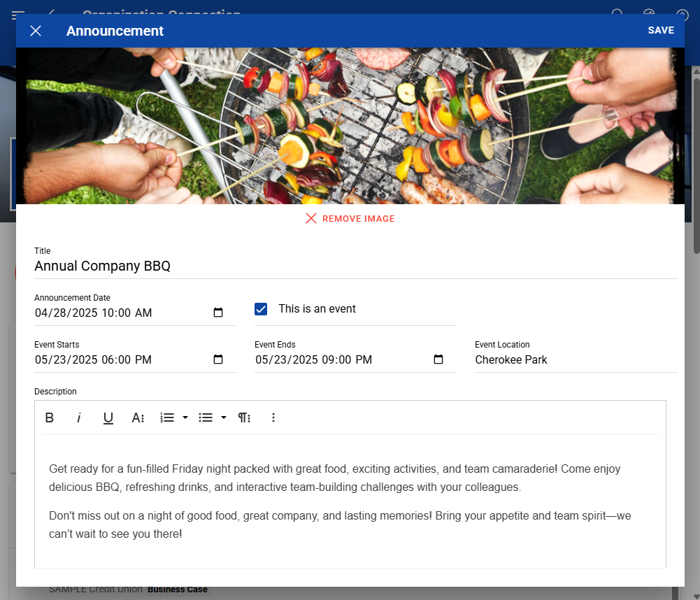
Task: Open the font size options icon
Action: 138,417
